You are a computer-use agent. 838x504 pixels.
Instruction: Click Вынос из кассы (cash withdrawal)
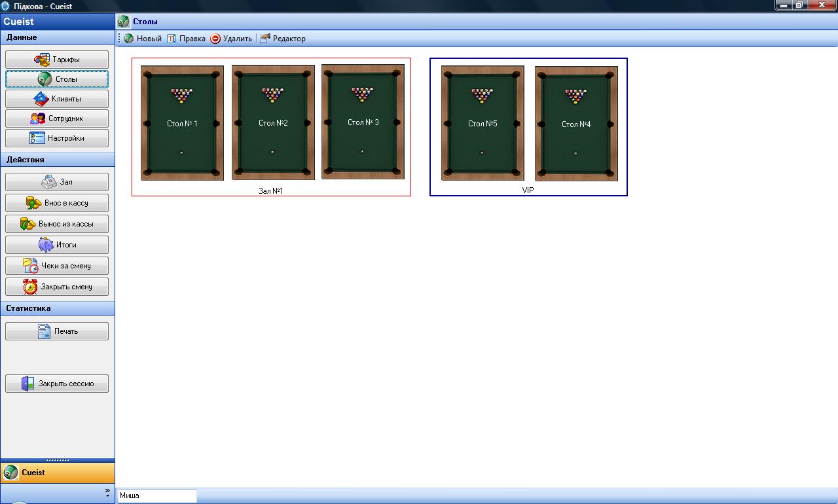pyautogui.click(x=57, y=224)
